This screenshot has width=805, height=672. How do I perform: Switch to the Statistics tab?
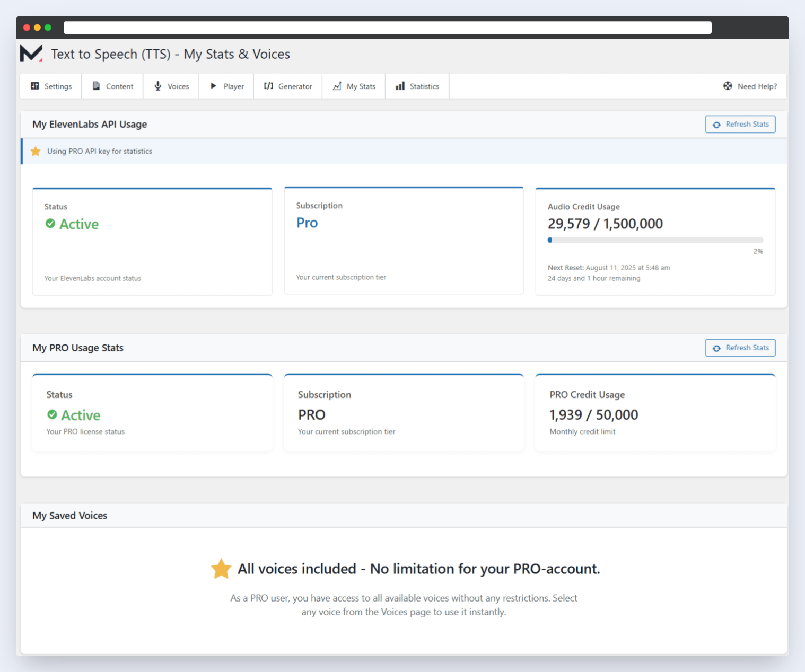(x=417, y=86)
